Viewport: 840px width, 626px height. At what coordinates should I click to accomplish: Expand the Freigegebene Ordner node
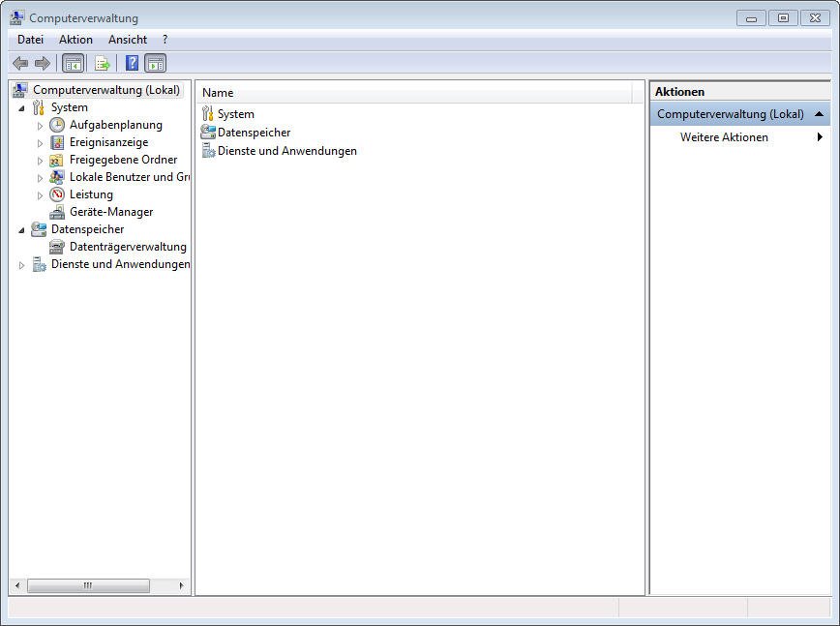tap(40, 161)
